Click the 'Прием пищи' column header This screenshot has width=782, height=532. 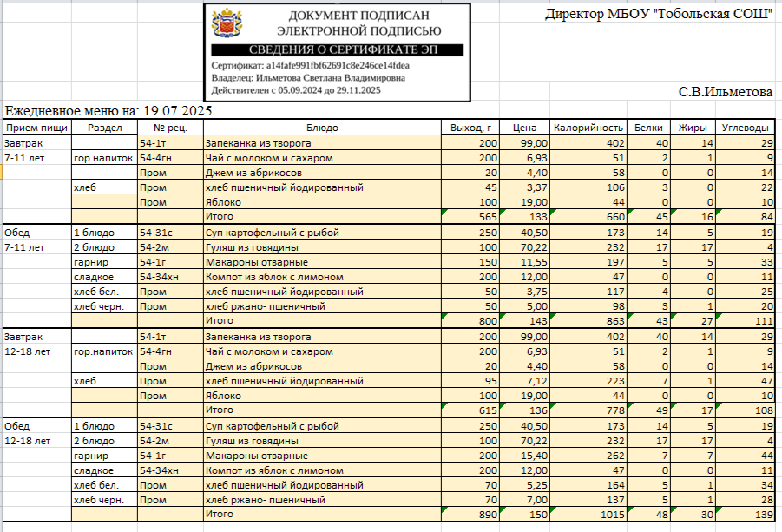[x=37, y=128]
